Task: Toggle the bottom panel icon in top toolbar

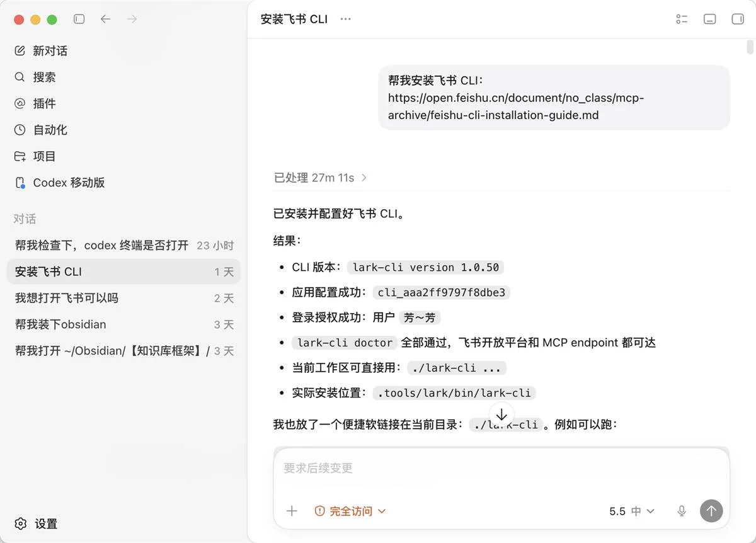Action: coord(709,20)
